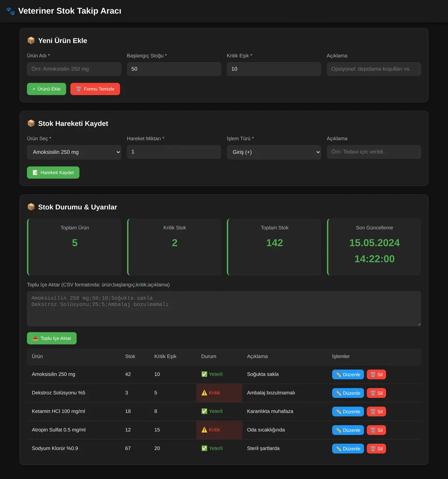Screen dimensions: 448x479
Task: Click the Hareket Miktarı field
Action: 174,152
